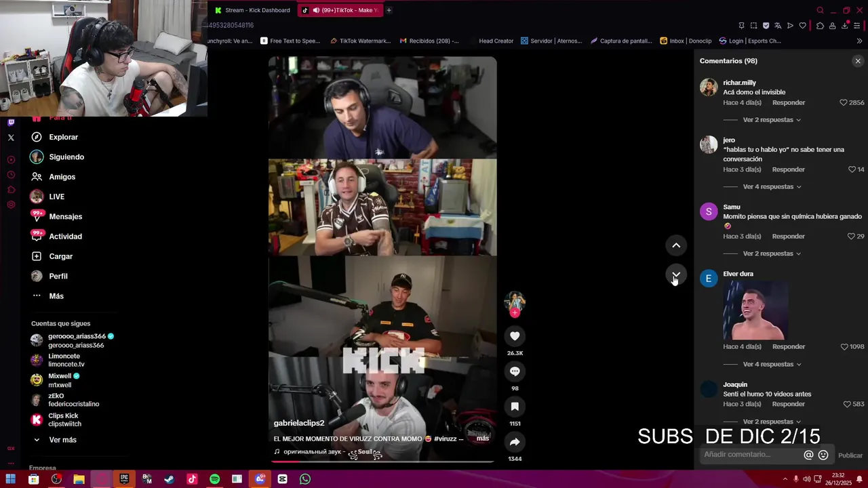Add page to bookmarks heart icon

[x=803, y=26]
